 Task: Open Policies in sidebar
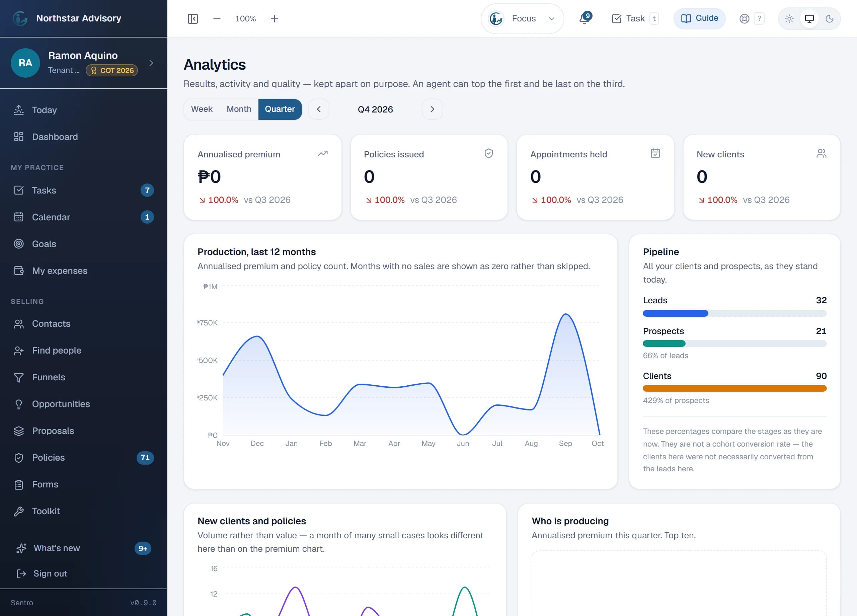[83, 458]
